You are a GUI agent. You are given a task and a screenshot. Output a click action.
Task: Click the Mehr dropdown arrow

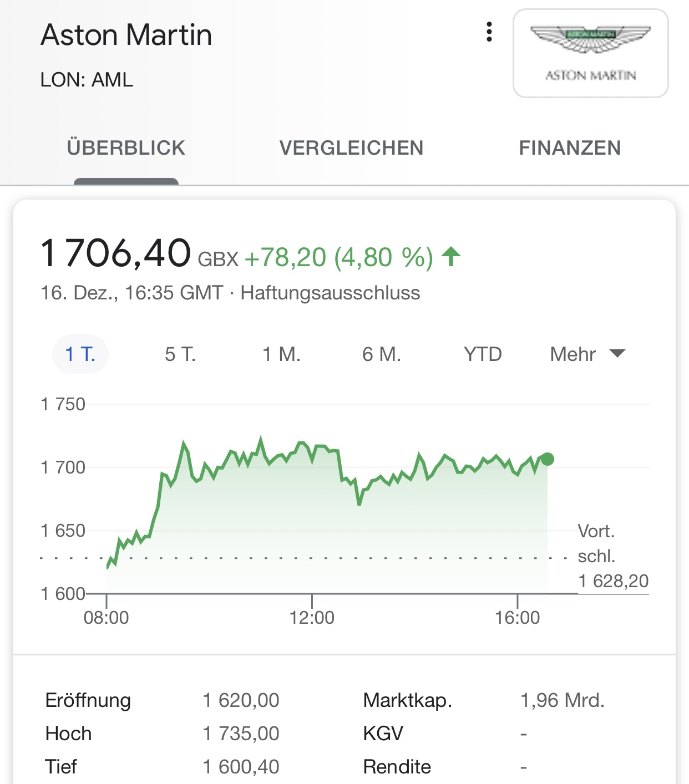pos(617,353)
